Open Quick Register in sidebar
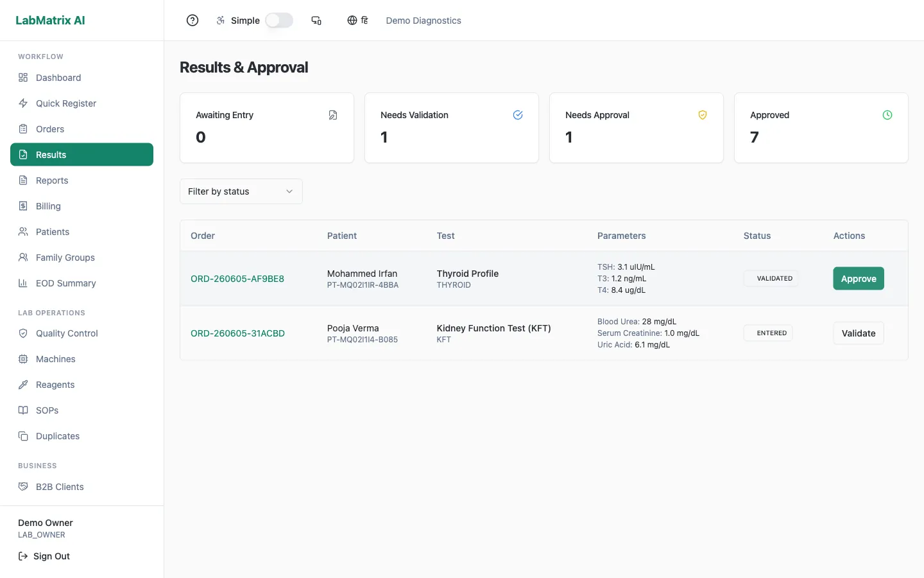Screen dimensions: 924x578 click(x=81, y=103)
